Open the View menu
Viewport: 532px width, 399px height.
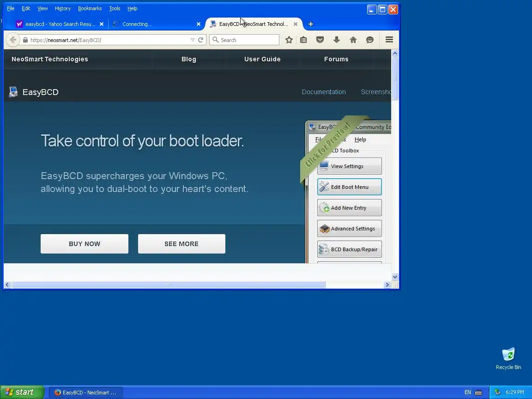click(42, 8)
